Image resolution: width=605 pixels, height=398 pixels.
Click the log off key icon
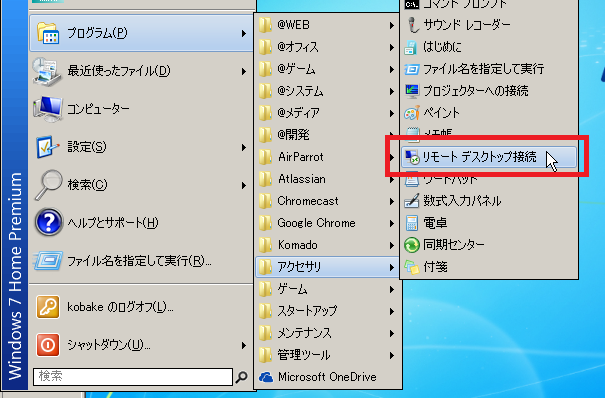(x=48, y=307)
